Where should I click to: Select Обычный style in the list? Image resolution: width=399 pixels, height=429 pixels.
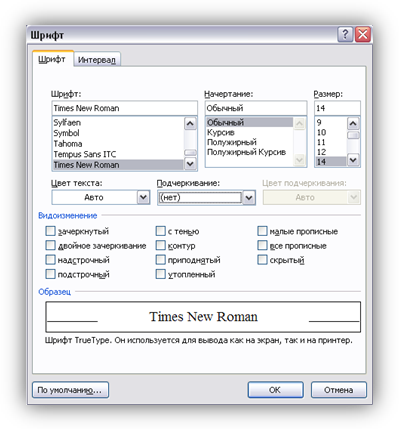(249, 122)
